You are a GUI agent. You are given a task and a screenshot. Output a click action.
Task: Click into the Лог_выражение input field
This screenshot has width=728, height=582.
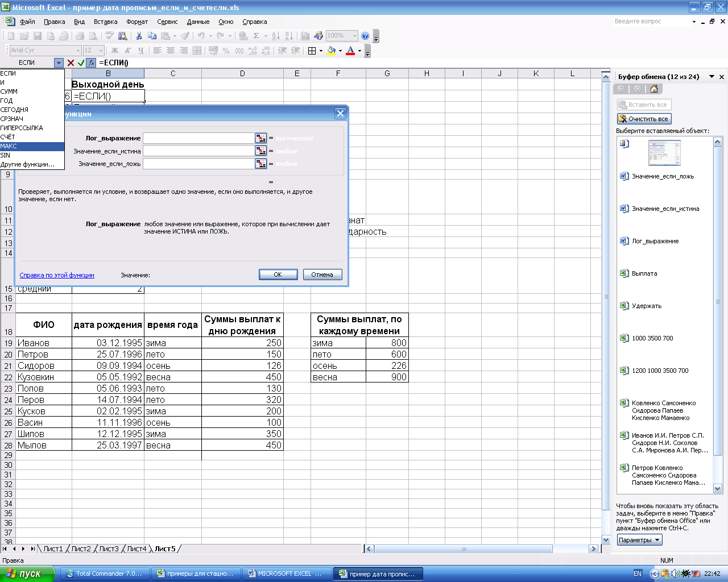coord(199,138)
